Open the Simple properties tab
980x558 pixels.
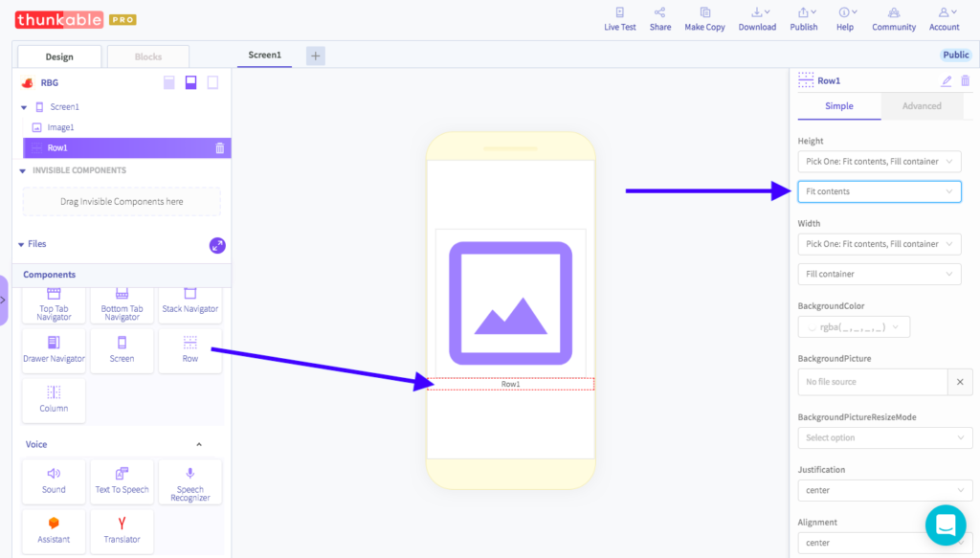pyautogui.click(x=838, y=106)
